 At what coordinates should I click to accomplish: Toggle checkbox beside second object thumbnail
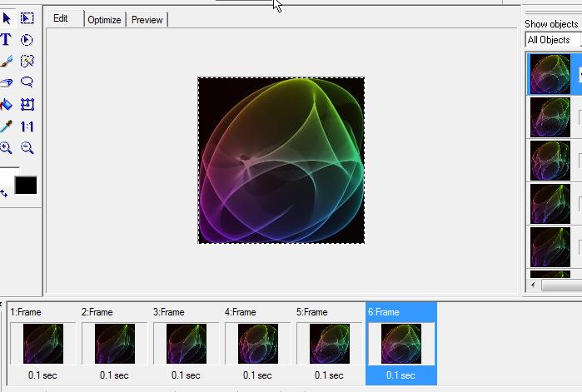[x=580, y=117]
